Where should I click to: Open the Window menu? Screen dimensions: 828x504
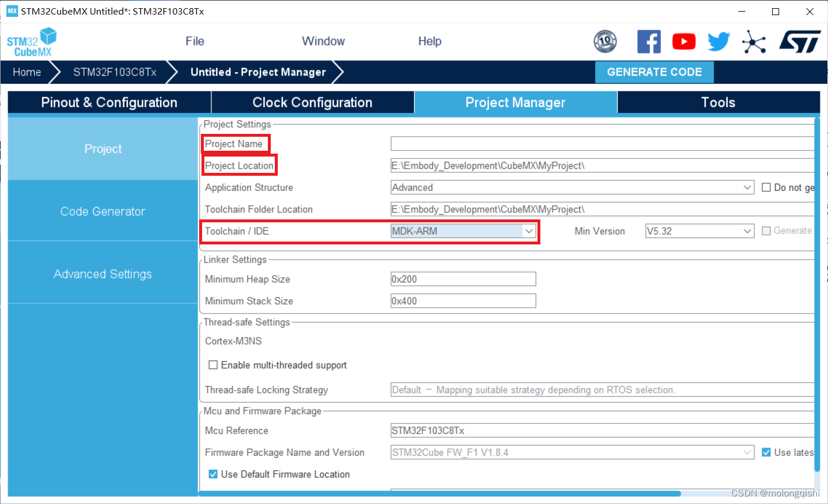323,41
